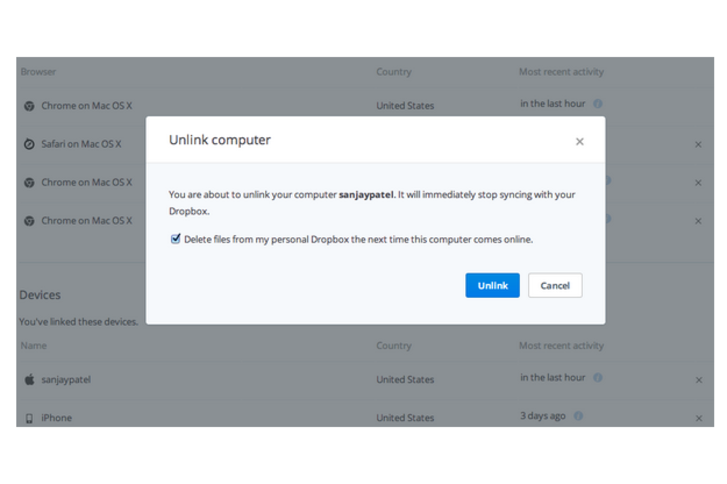Select 'Safari on Mac OS X' text
This screenshot has height=484, width=727.
click(x=81, y=144)
